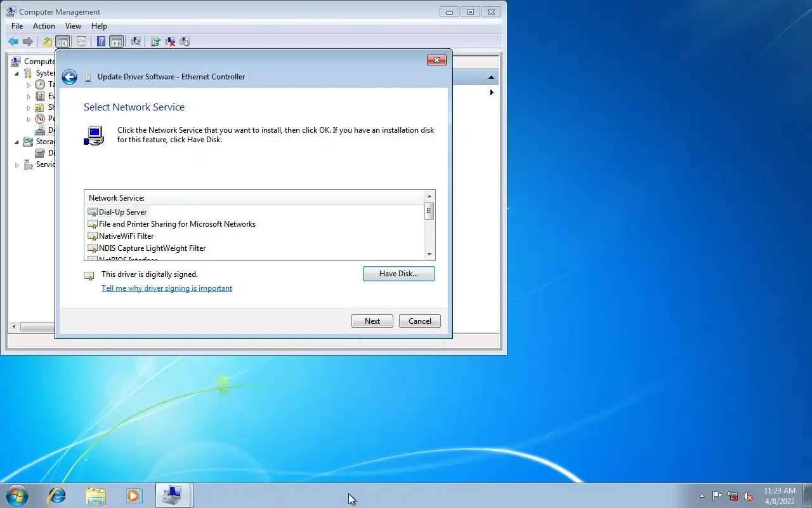Open Windows Explorer folder icon on taskbar
The image size is (812, 508).
96,495
